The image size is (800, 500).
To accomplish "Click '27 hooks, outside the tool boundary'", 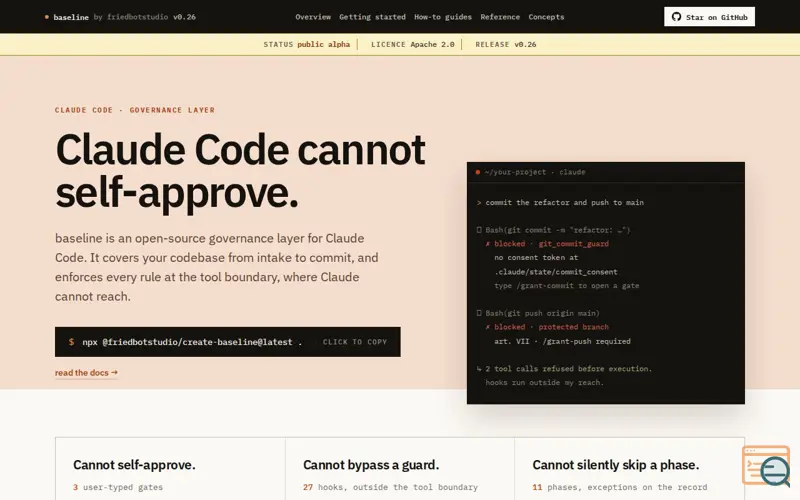I will click(390, 487).
